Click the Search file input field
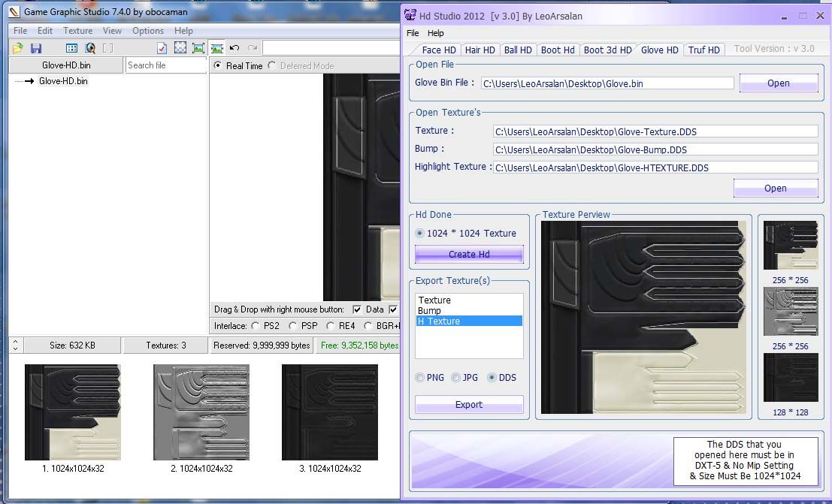The width and height of the screenshot is (832, 504). [165, 65]
